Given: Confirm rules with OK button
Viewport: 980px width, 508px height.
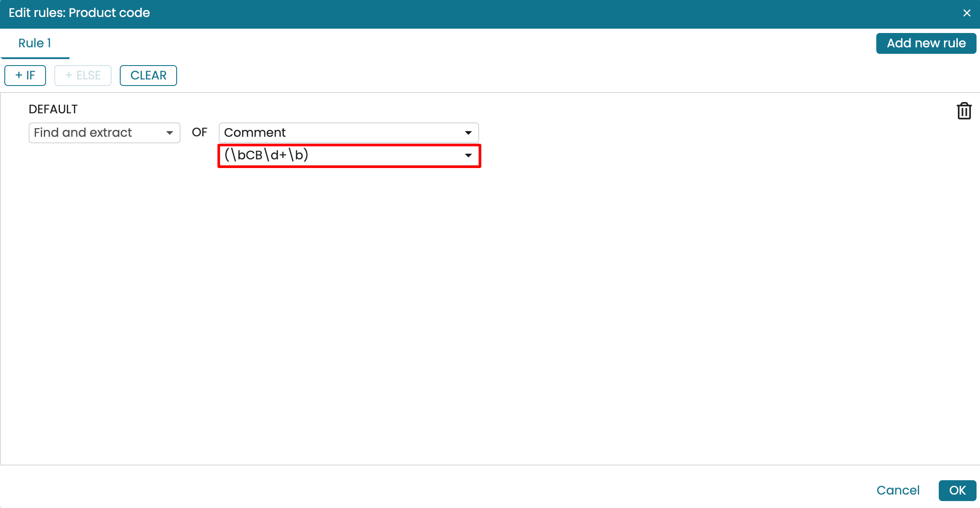Looking at the screenshot, I should click(957, 491).
